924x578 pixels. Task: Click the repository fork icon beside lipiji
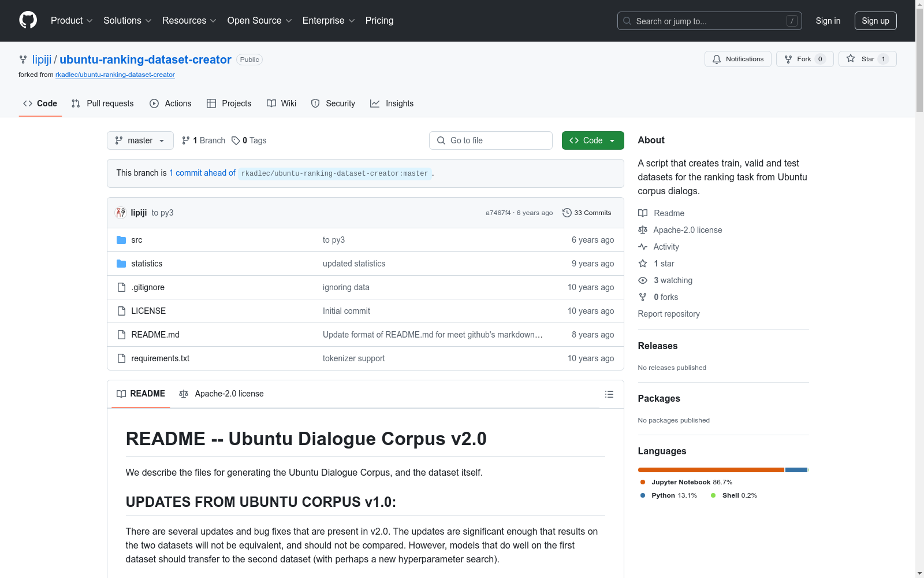point(23,60)
